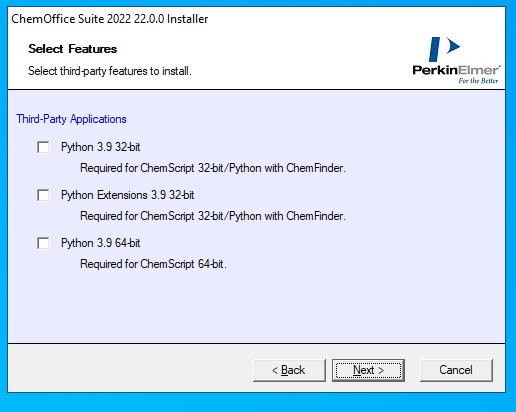Click the description under Python Extensions 3.9 32-bit
The image size is (516, 412).
(x=213, y=216)
